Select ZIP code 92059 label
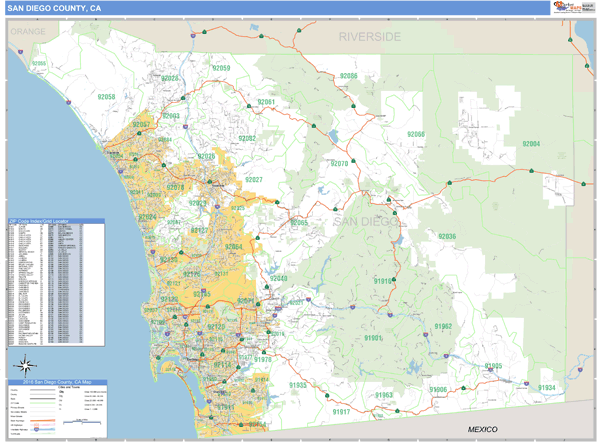600x442 pixels. pyautogui.click(x=221, y=68)
